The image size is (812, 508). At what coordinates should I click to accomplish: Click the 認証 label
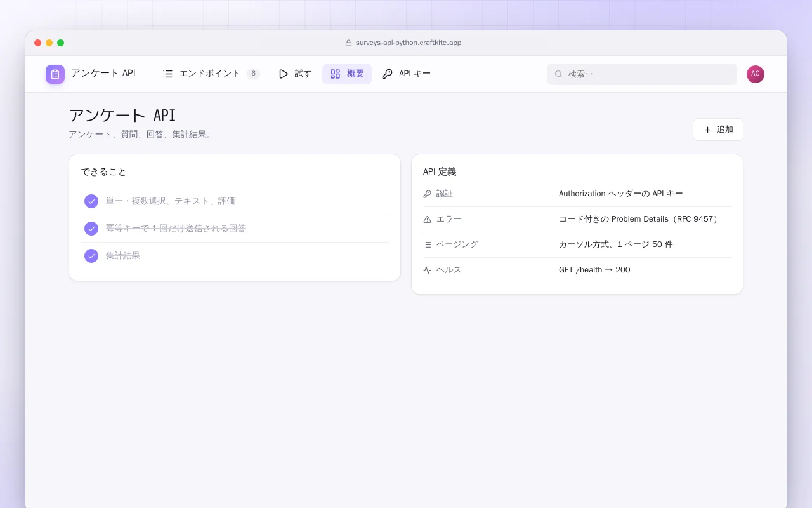445,194
